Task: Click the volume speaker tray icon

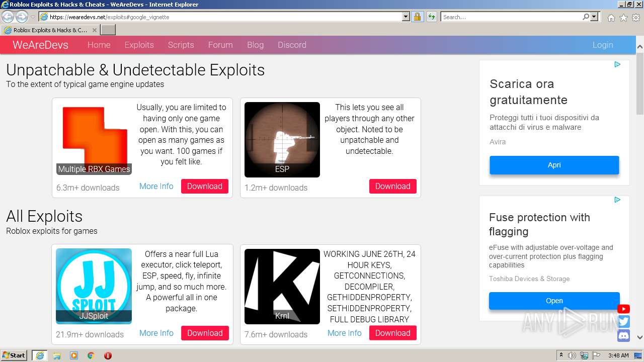Action: coord(572,355)
